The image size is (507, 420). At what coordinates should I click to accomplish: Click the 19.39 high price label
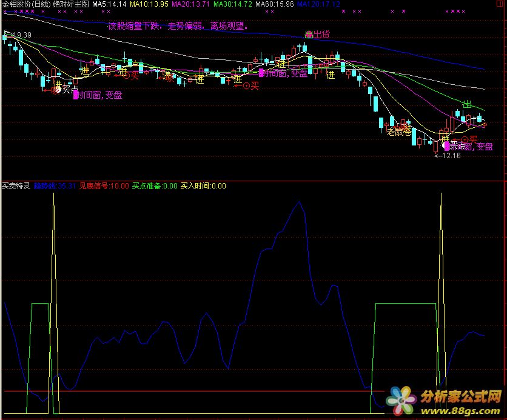[x=22, y=35]
